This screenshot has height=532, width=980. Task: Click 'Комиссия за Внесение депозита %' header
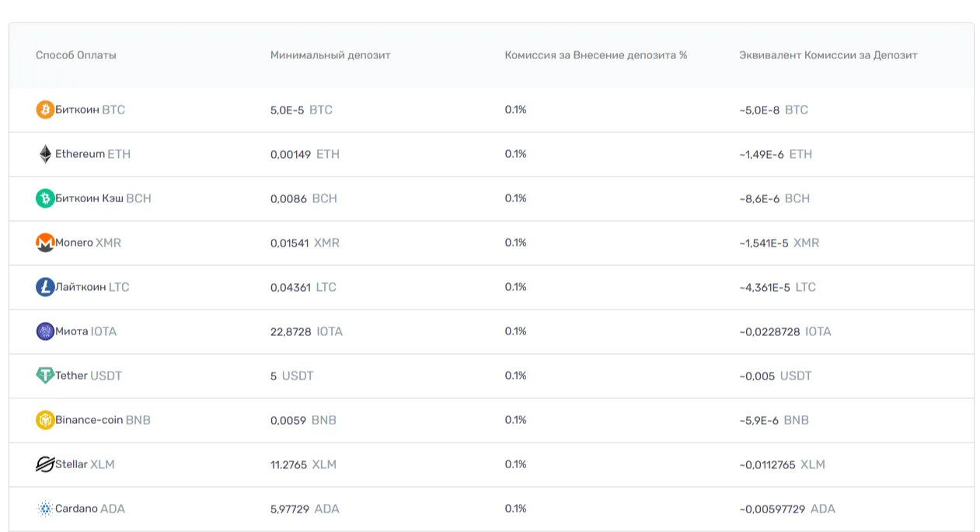coord(596,55)
